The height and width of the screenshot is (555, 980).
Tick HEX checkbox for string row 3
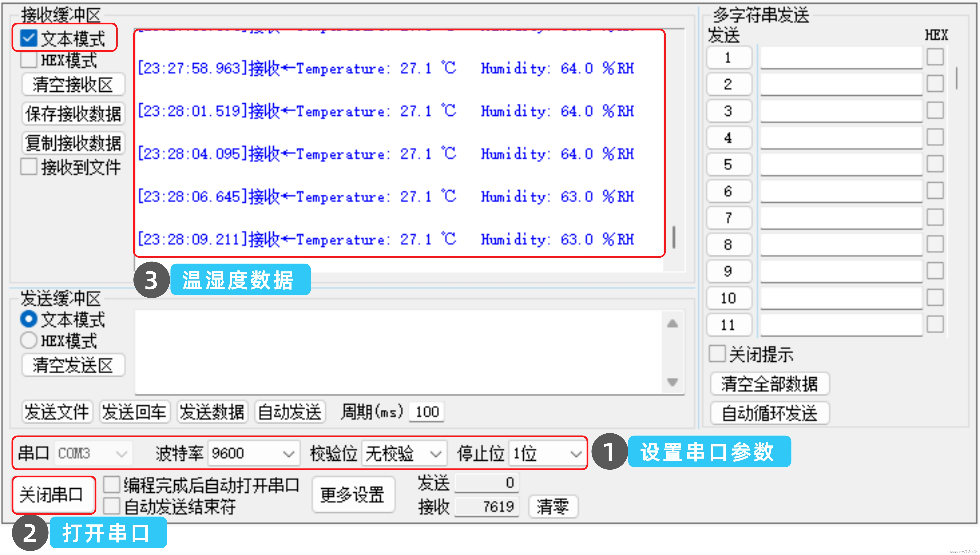point(935,111)
